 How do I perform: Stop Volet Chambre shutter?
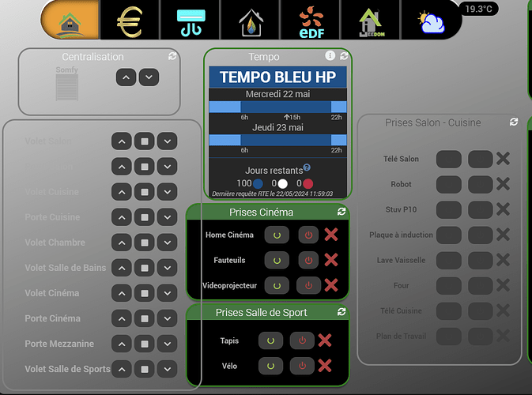[x=145, y=243]
